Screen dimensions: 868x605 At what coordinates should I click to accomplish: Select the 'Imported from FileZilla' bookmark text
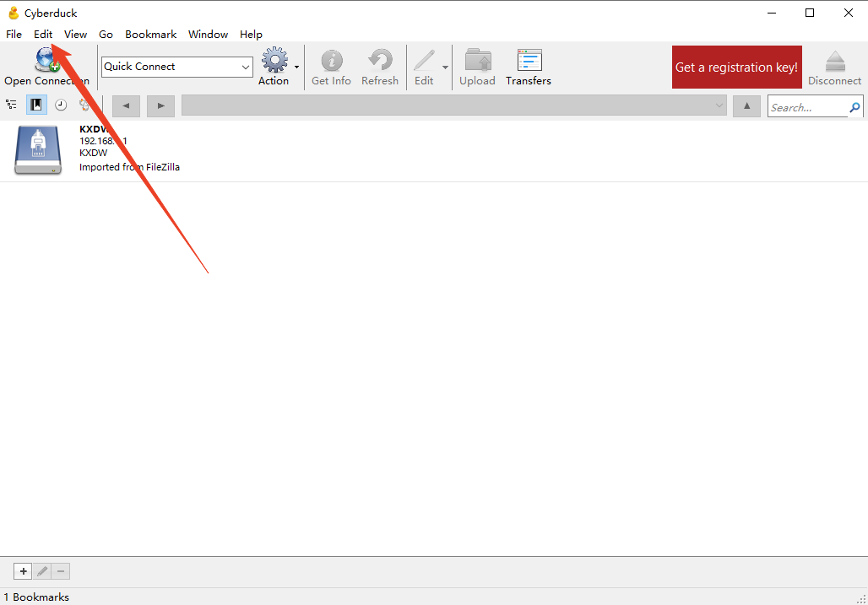129,167
